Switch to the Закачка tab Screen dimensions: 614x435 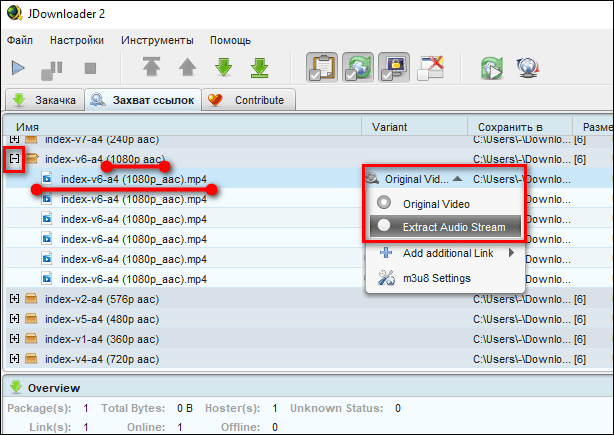click(x=45, y=100)
